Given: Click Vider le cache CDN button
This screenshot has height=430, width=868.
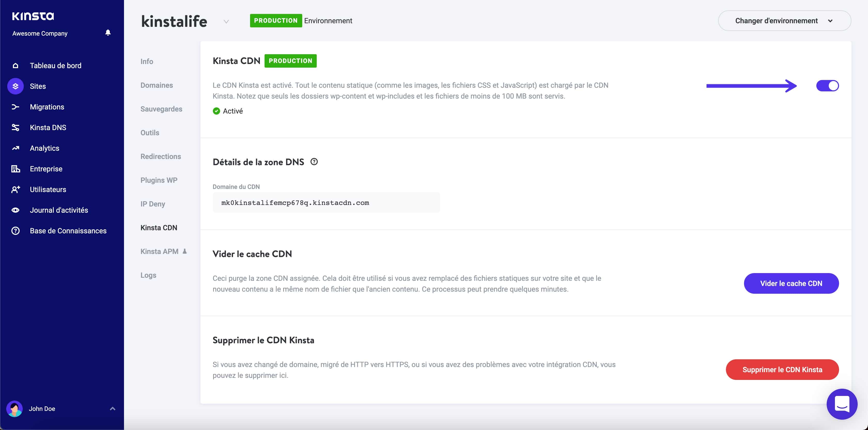Looking at the screenshot, I should [x=791, y=283].
